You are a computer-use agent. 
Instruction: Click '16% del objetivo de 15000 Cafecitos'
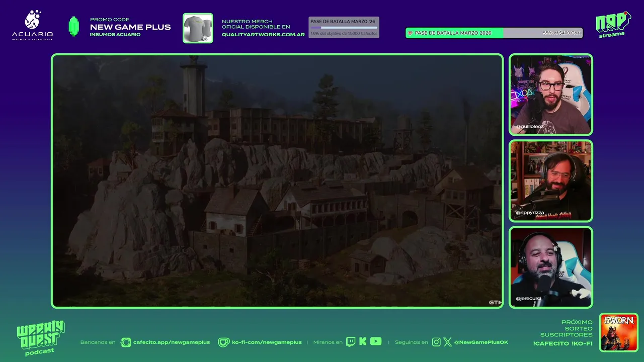(344, 33)
